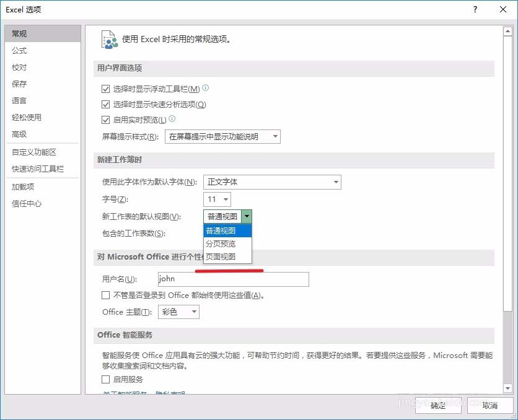Image resolution: width=518 pixels, height=420 pixels.
Task: Enable the 启用服务 checkbox
Action: tap(106, 379)
